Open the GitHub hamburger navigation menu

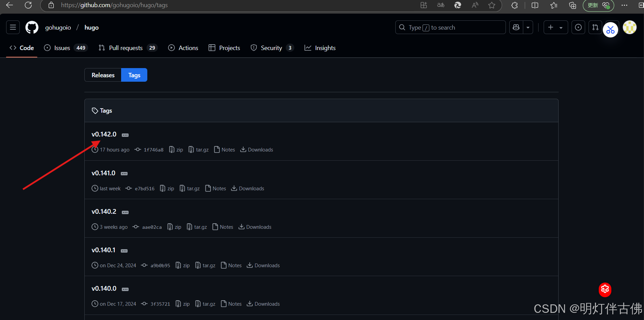(x=13, y=27)
